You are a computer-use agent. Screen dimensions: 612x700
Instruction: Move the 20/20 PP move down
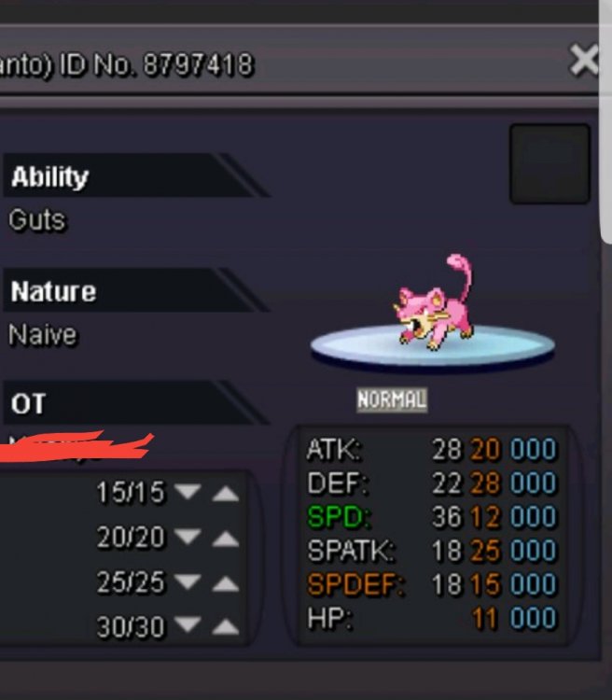tap(188, 536)
